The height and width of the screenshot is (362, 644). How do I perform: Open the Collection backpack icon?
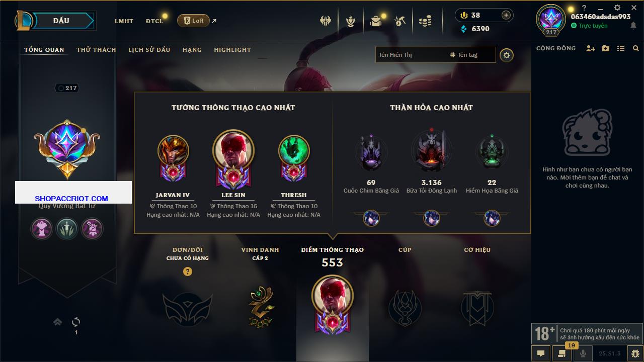click(376, 21)
